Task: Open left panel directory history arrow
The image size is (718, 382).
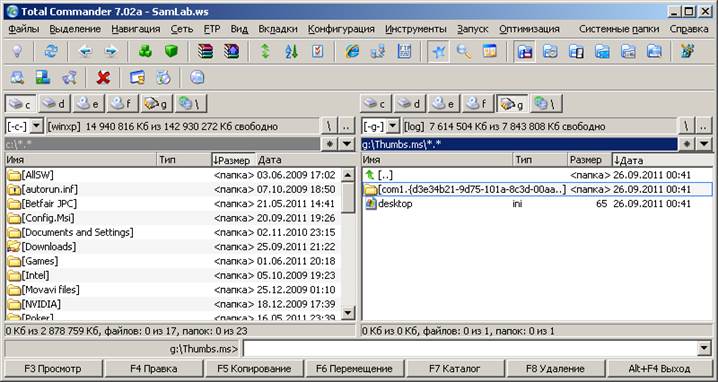Action: click(347, 144)
